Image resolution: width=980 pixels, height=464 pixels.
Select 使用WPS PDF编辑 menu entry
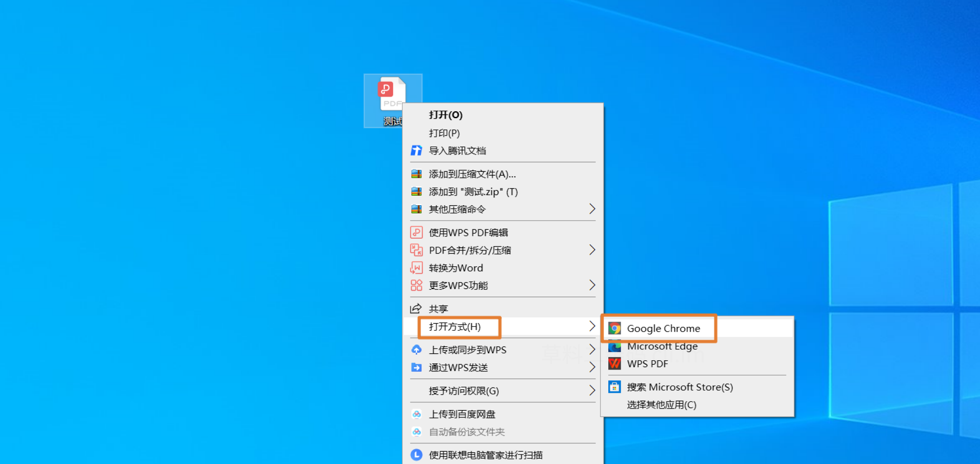(503, 232)
